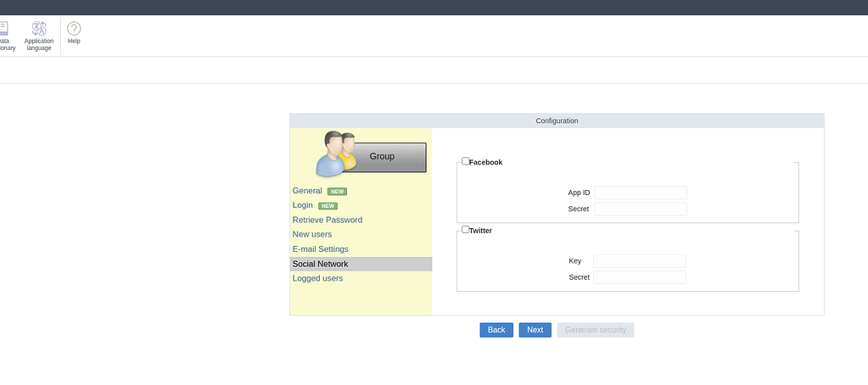Click the Next button
The width and height of the screenshot is (868, 385).
click(x=535, y=330)
